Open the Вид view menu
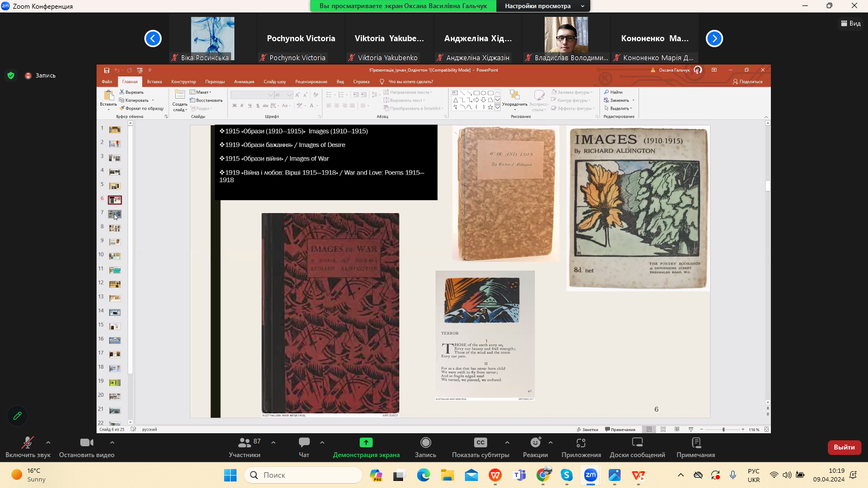 (851, 23)
